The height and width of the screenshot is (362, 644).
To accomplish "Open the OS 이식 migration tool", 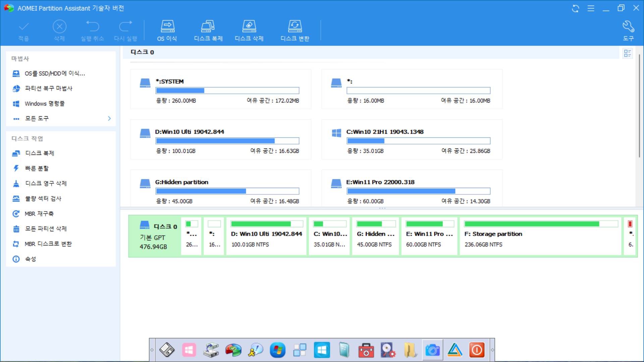I will [x=167, y=31].
